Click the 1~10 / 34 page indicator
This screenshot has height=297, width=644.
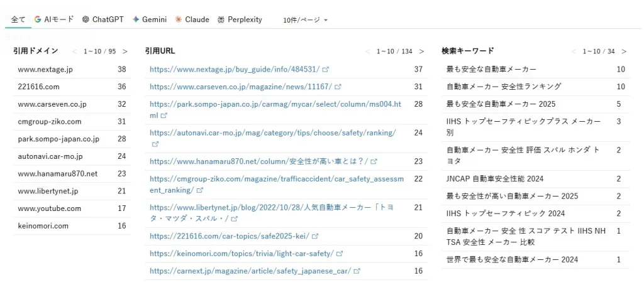pyautogui.click(x=599, y=51)
